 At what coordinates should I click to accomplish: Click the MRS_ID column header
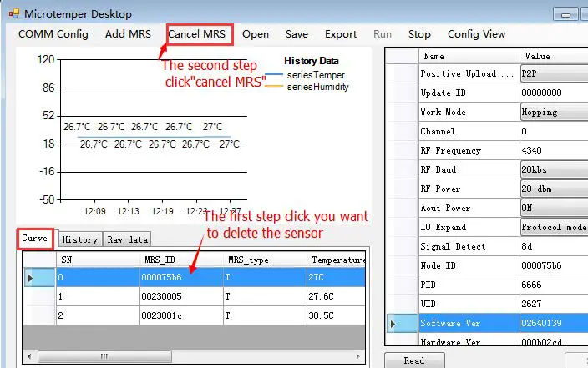click(x=181, y=260)
